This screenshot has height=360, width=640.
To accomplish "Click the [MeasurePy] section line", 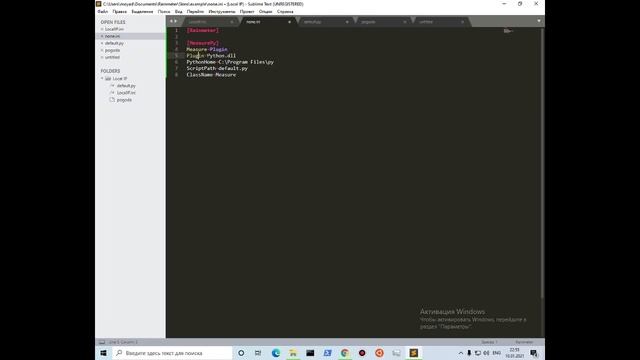I will [x=203, y=43].
